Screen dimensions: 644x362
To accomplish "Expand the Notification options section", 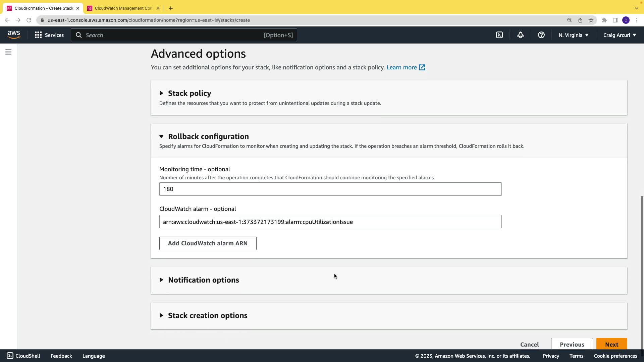I will click(203, 280).
